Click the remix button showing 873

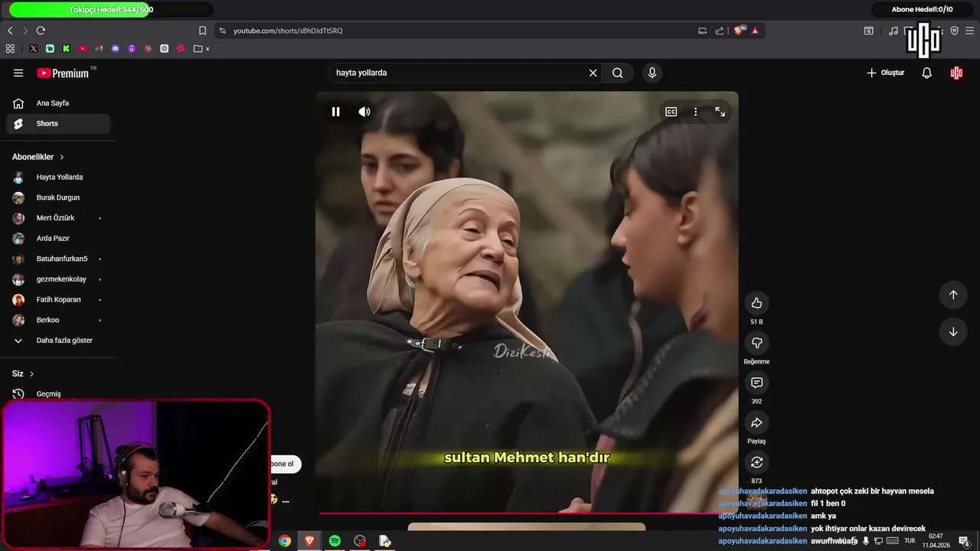[756, 462]
